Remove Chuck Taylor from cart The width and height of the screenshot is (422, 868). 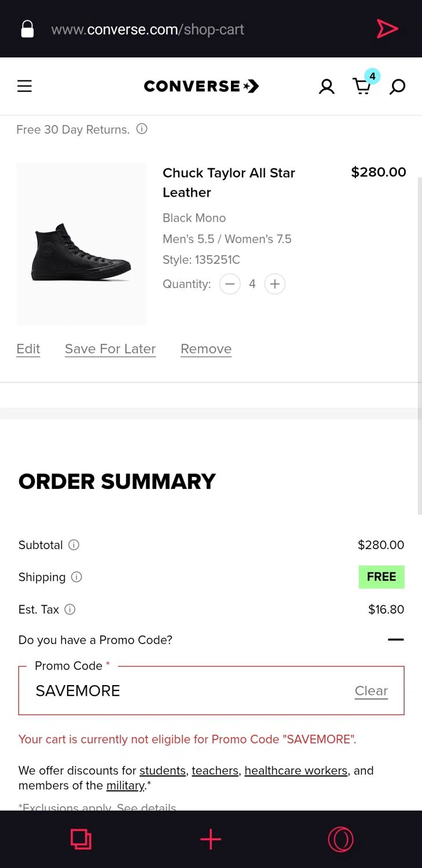pos(206,349)
